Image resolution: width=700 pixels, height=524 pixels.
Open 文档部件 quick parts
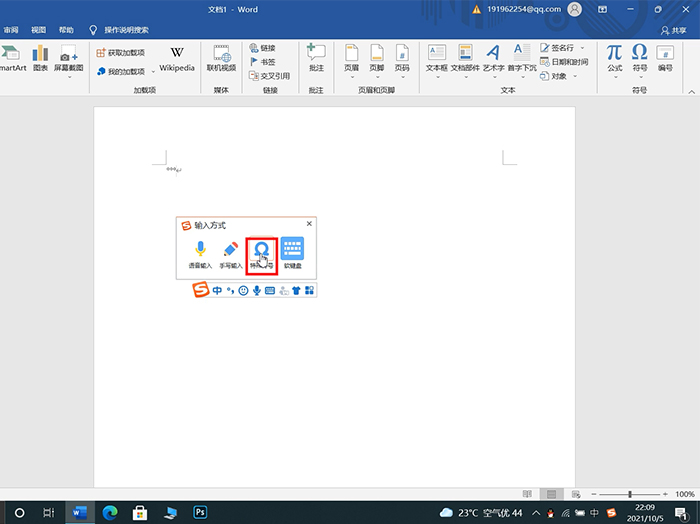(x=465, y=62)
